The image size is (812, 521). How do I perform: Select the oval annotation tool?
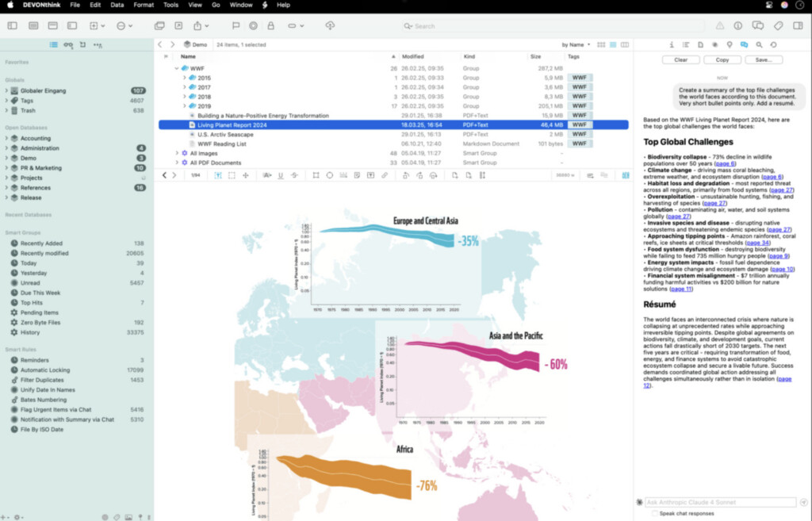tap(329, 175)
